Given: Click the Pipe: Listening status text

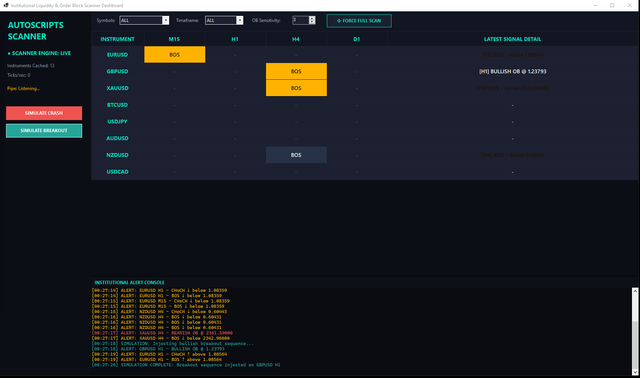Looking at the screenshot, I should (23, 88).
